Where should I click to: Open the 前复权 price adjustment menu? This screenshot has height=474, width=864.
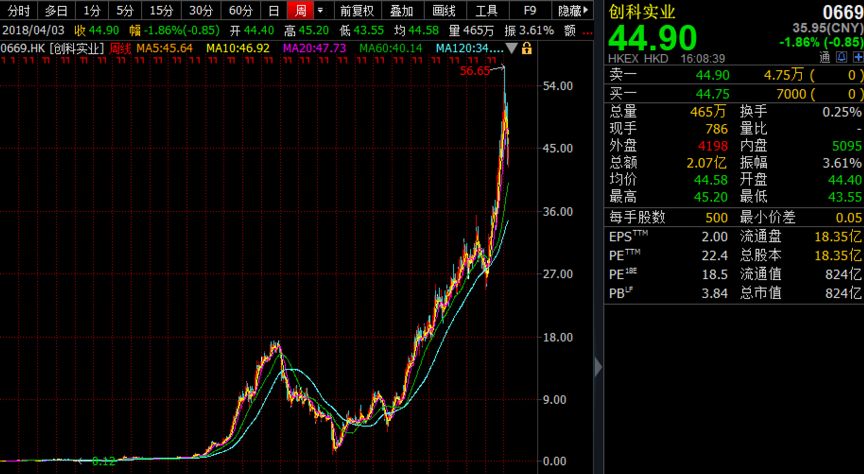[x=357, y=10]
